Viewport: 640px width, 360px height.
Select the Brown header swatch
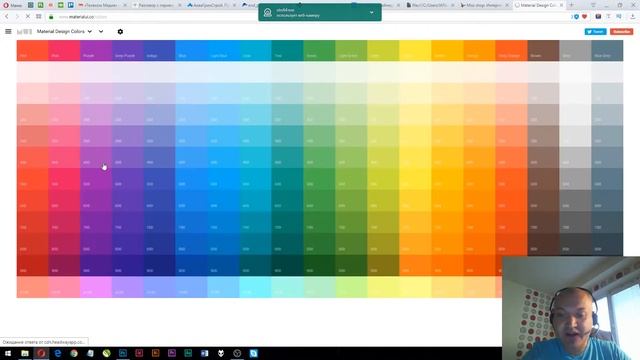(x=543, y=51)
